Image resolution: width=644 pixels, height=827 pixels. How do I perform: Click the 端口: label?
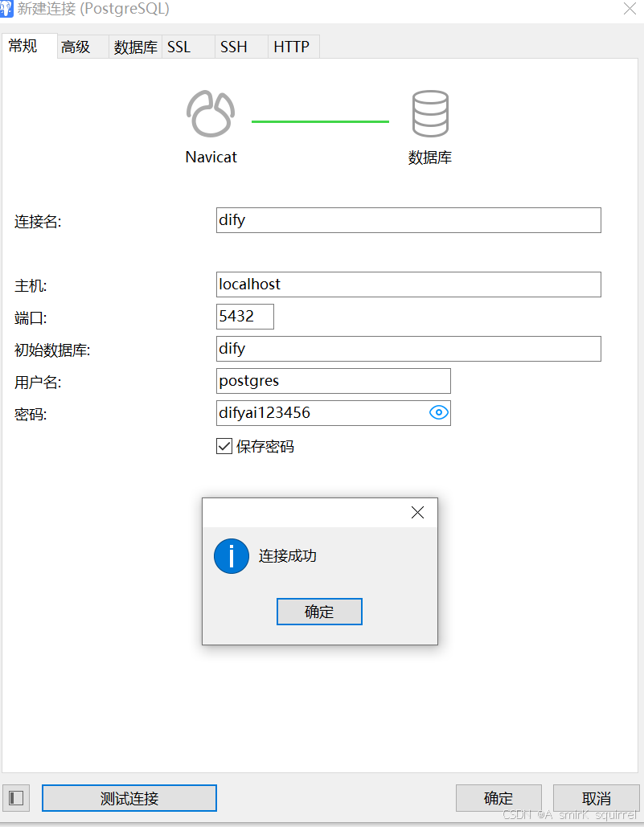point(31,318)
